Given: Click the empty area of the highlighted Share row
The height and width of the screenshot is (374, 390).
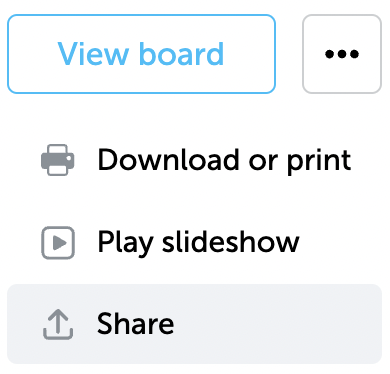Looking at the screenshot, I should pos(277,324).
